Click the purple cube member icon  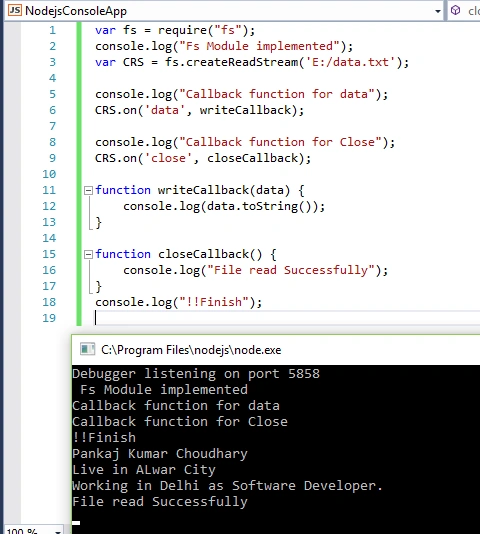(x=455, y=11)
